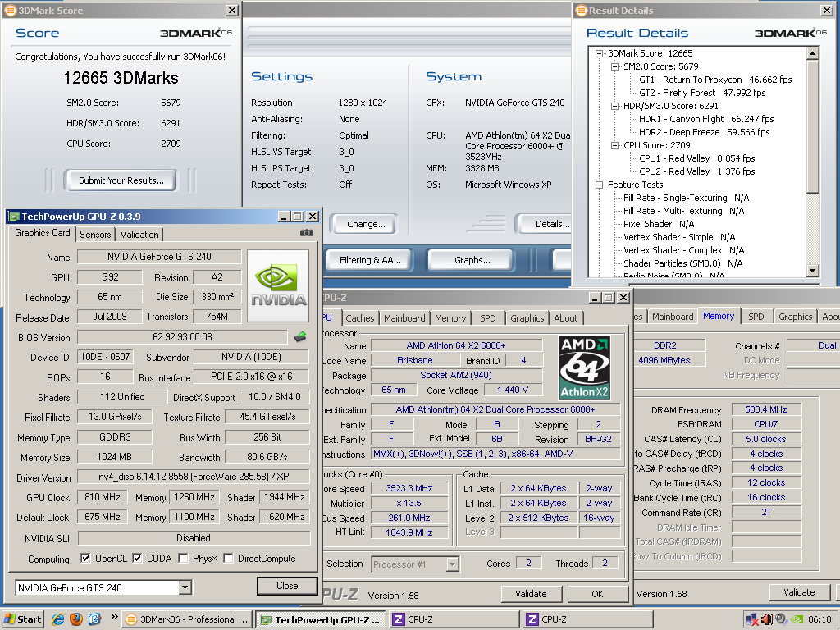Click the Change... settings button
The height and width of the screenshot is (630, 840).
tap(366, 224)
